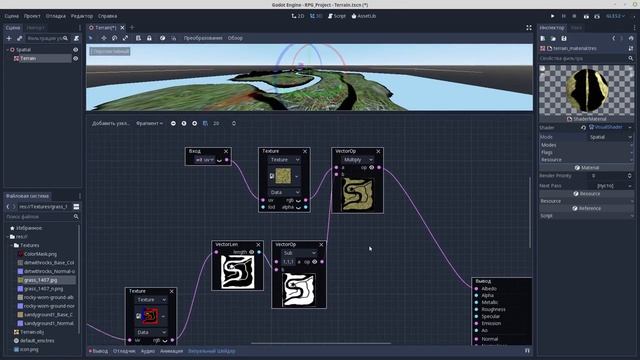Play a custom scene
The width and height of the screenshot is (640, 360).
597,16
